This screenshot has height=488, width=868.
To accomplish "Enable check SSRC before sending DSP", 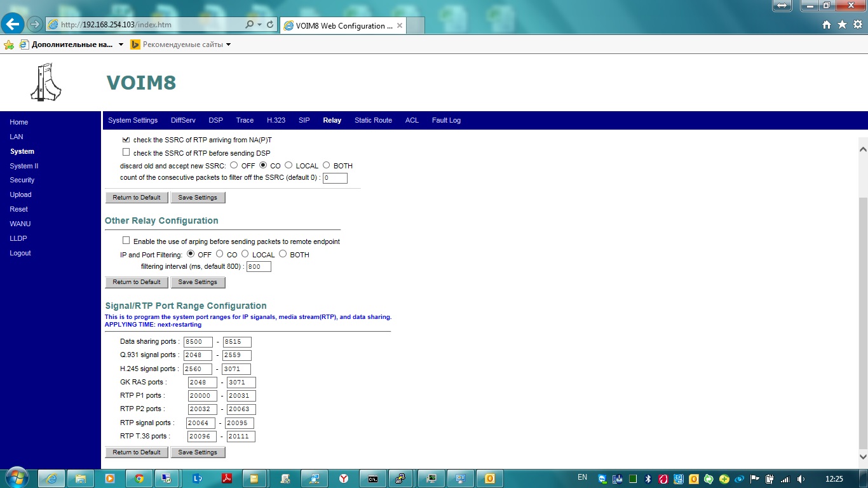I will point(126,152).
